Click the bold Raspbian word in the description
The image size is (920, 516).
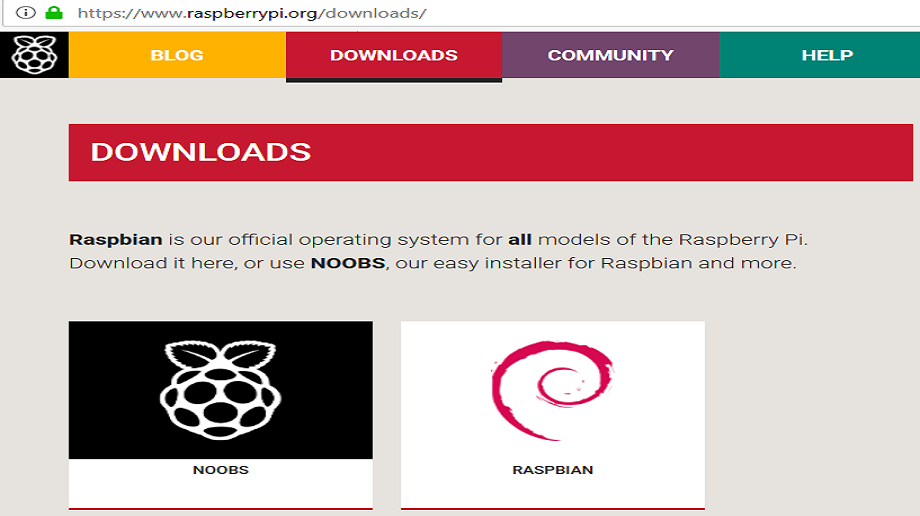[116, 240]
